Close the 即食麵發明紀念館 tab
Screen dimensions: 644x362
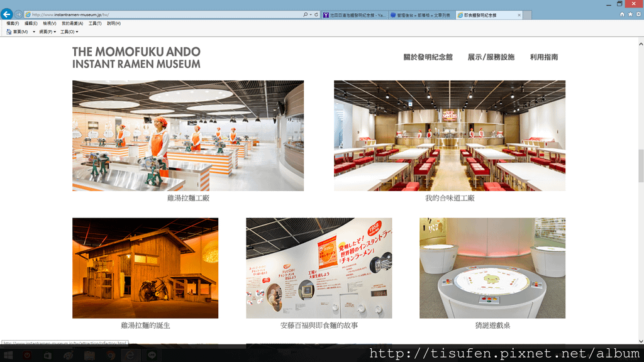519,15
